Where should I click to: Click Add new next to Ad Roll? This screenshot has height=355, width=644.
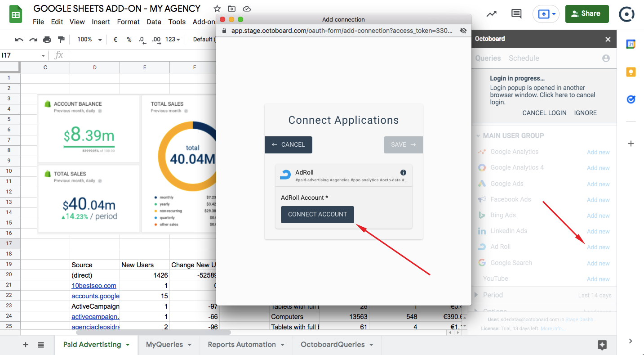598,247
